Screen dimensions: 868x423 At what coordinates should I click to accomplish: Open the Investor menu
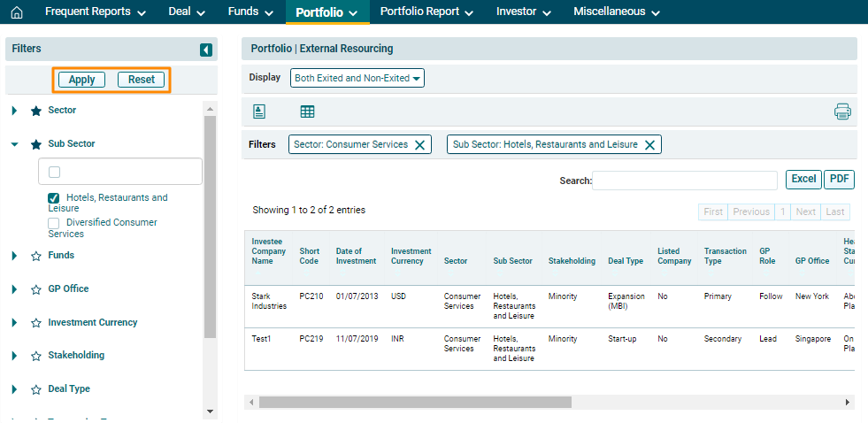pos(523,12)
